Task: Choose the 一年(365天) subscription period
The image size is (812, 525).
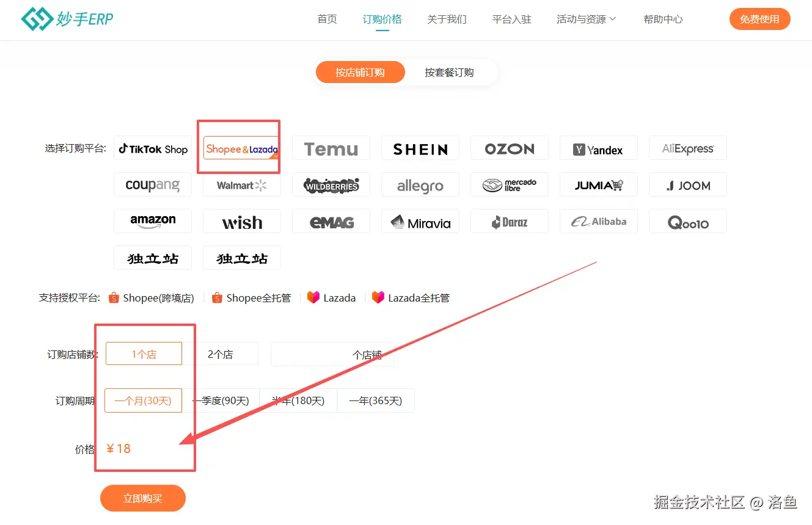Action: click(x=376, y=401)
